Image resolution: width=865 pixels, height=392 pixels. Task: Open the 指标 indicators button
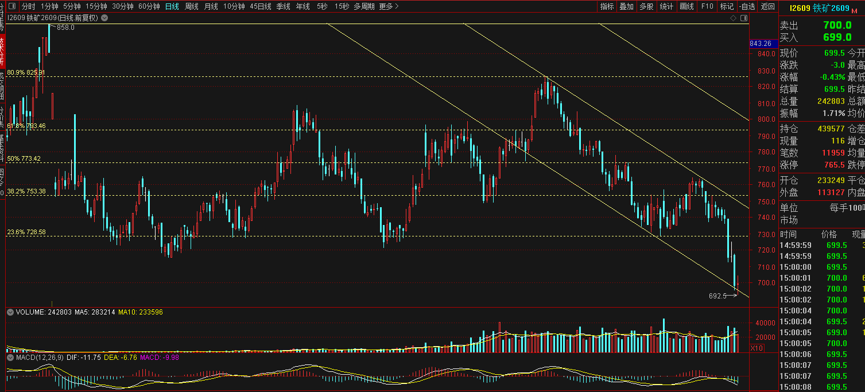pos(607,7)
